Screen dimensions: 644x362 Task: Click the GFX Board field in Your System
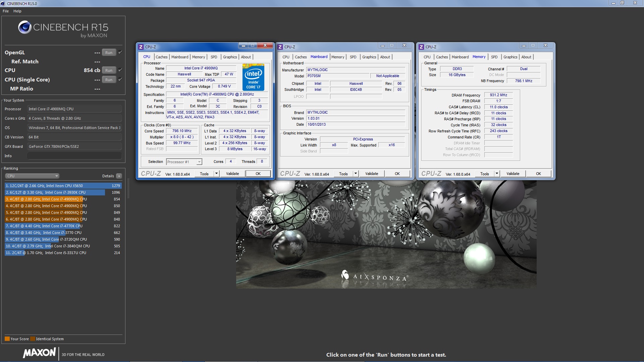(74, 146)
